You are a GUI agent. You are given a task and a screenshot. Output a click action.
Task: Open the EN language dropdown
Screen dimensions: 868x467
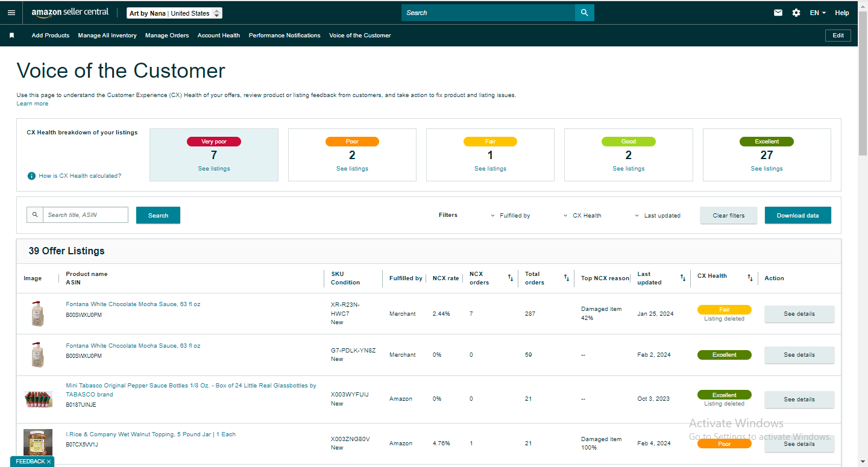click(817, 13)
